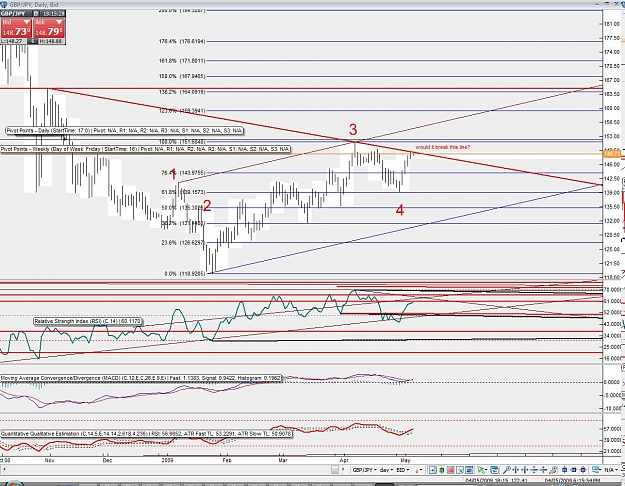Screen dimensions: 625x486
Task: Click the orange current price marker on the price axis
Action: coord(613,154)
